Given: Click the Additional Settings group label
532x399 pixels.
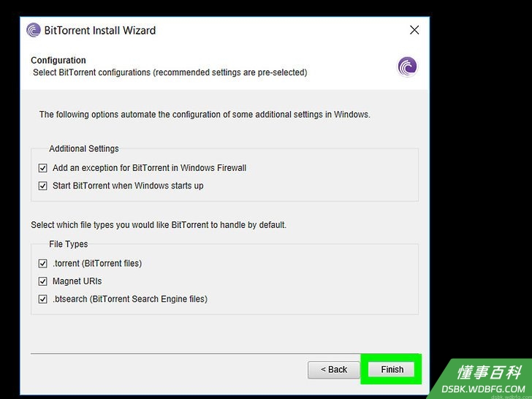Looking at the screenshot, I should [84, 149].
